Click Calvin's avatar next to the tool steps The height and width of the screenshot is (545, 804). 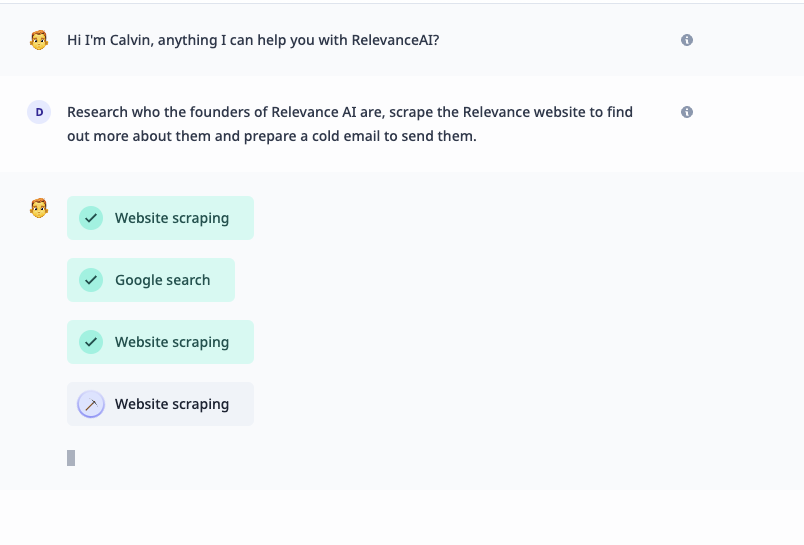click(x=39, y=208)
